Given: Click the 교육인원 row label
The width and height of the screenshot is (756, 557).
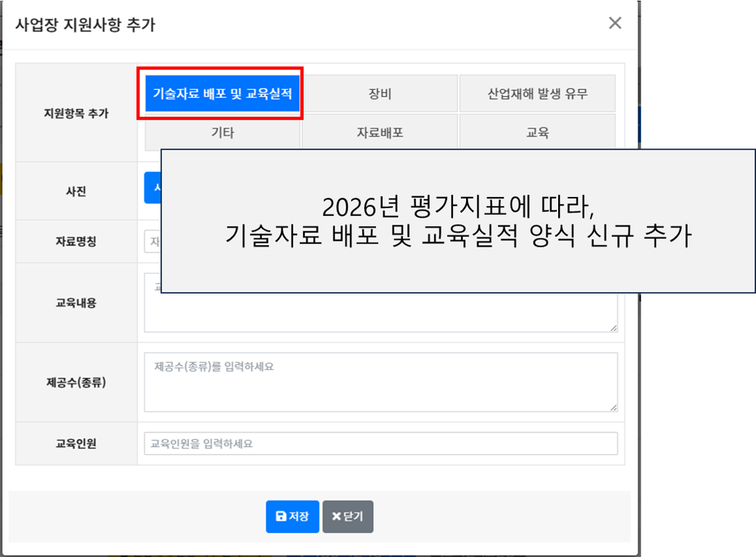Looking at the screenshot, I should pos(76,444).
